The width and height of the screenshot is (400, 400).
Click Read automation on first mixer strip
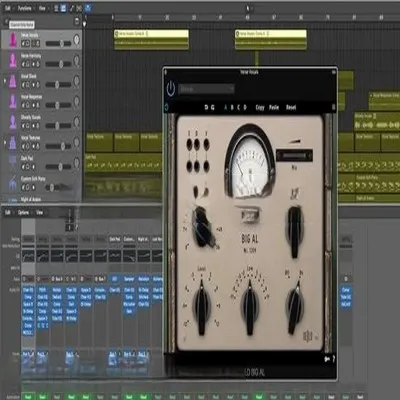point(28,397)
